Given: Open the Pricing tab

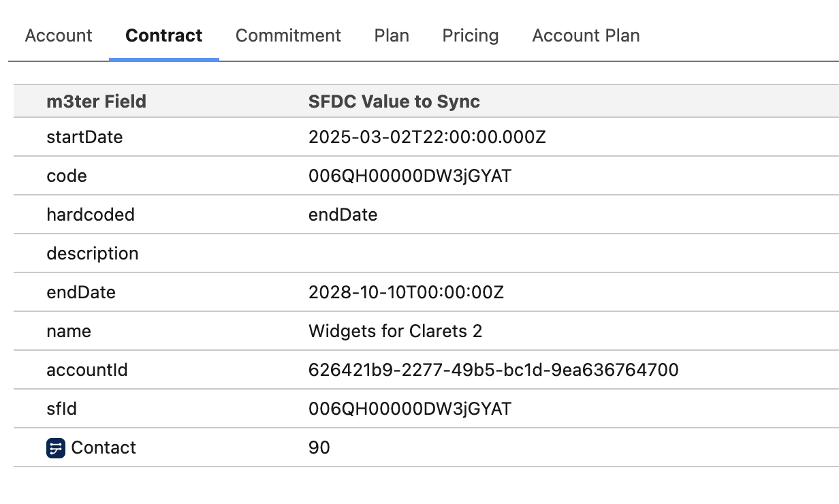Looking at the screenshot, I should pos(471,35).
